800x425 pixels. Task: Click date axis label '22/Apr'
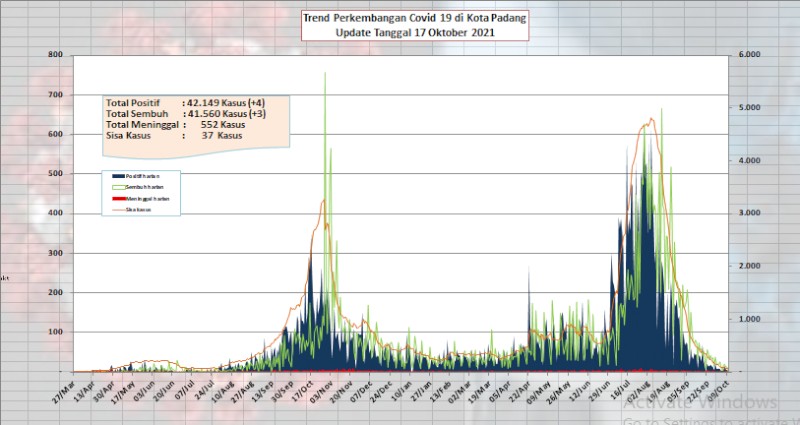(x=520, y=392)
